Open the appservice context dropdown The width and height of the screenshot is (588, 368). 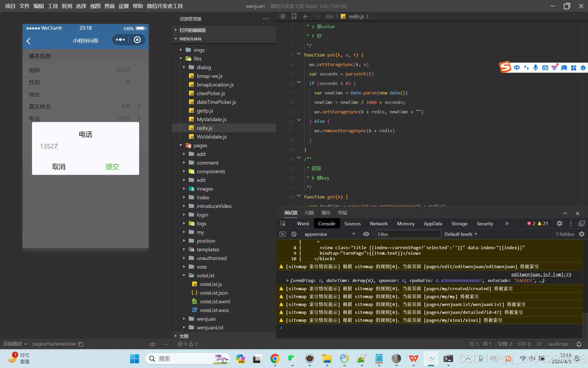pyautogui.click(x=329, y=234)
